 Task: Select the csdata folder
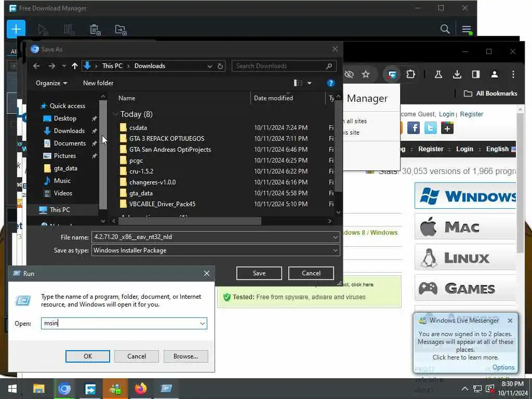click(138, 128)
